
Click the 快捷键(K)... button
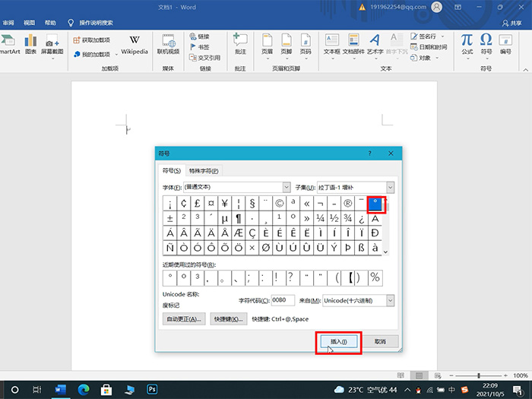[228, 319]
